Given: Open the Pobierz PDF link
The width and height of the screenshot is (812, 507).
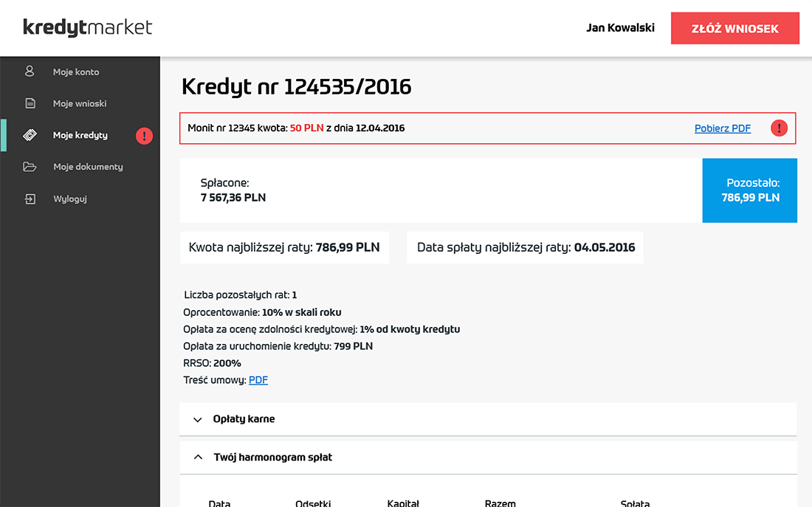Looking at the screenshot, I should [722, 128].
